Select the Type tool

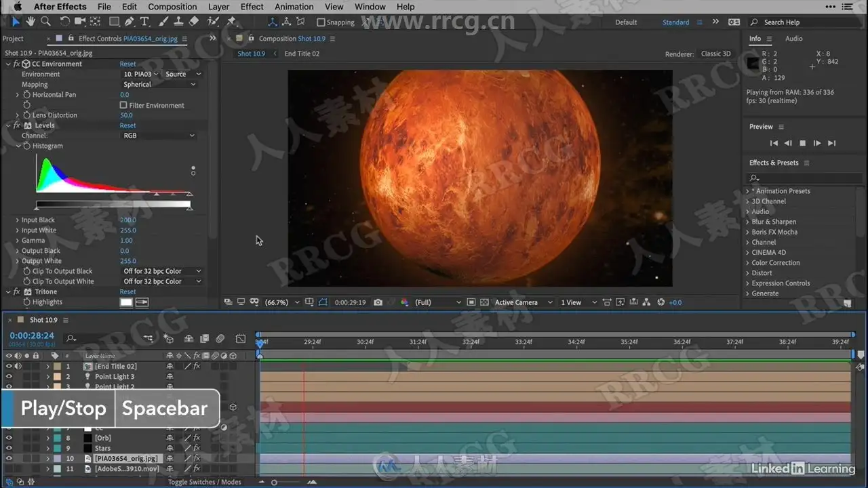coord(144,22)
